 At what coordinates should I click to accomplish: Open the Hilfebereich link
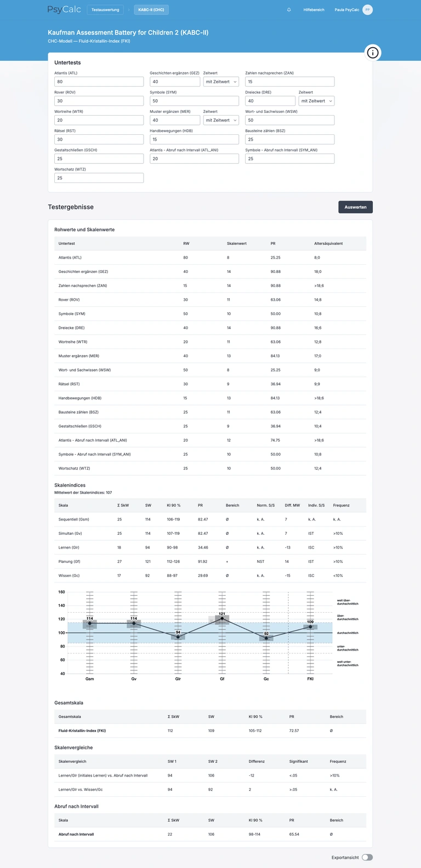[314, 10]
